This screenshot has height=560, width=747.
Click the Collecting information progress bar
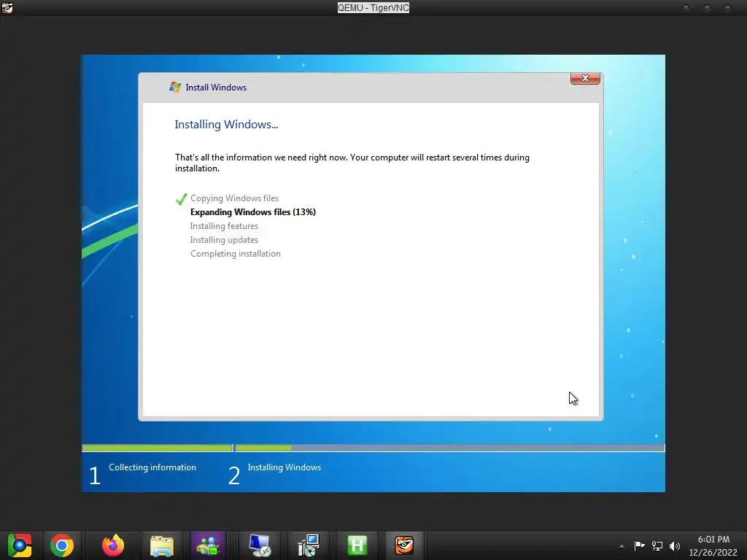(x=158, y=448)
